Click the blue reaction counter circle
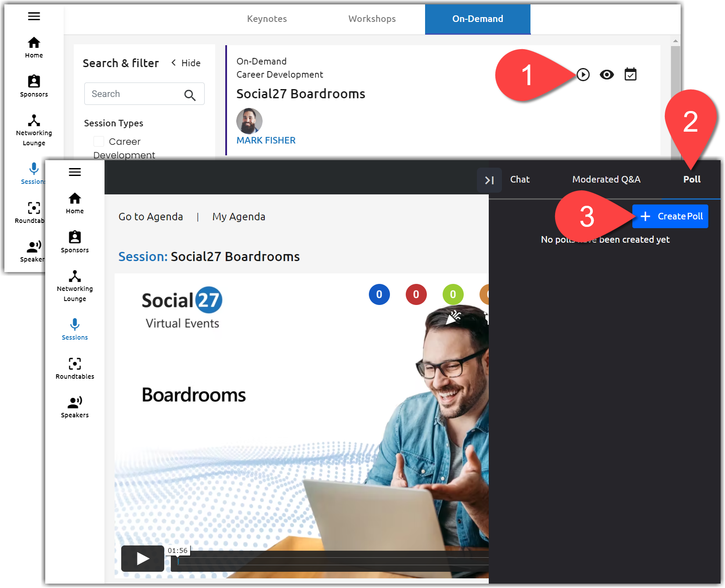Screen dimensions: 725x588 379,294
